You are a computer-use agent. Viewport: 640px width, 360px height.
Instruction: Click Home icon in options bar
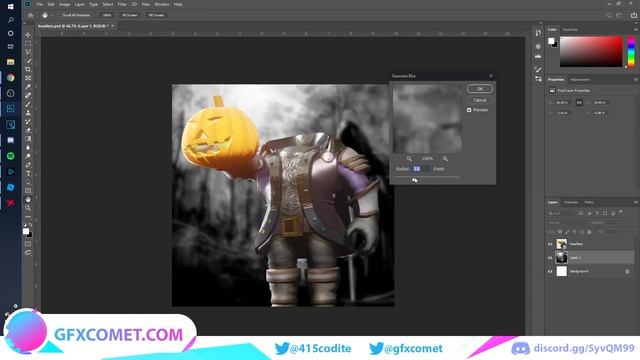31,15
